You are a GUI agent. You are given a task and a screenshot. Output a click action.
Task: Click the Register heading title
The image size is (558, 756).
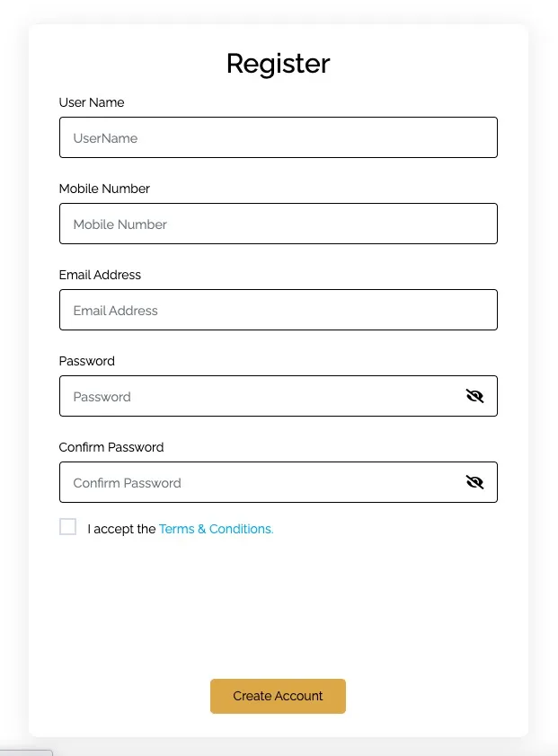(x=278, y=64)
